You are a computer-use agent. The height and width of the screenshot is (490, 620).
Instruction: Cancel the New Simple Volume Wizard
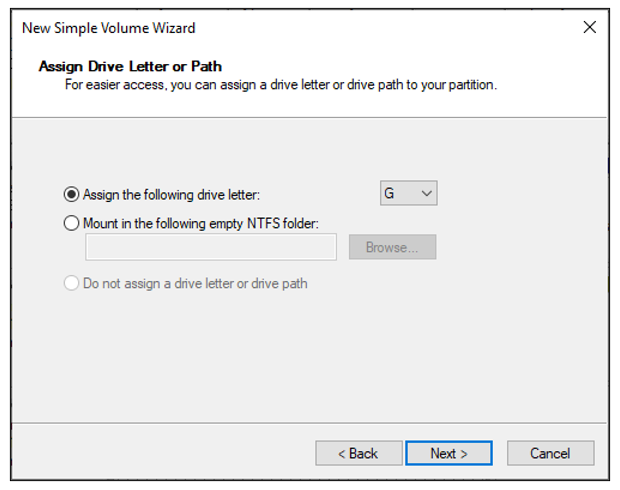[x=550, y=453]
